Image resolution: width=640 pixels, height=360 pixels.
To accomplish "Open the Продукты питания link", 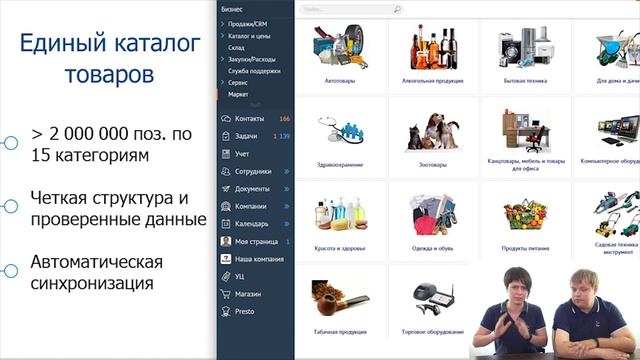I will tap(525, 248).
